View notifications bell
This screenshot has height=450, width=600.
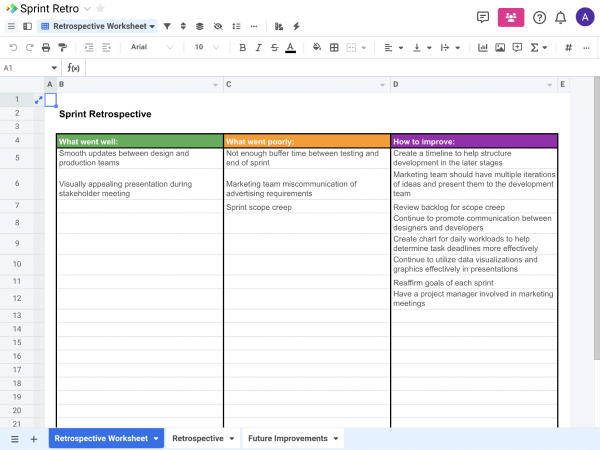coord(561,18)
